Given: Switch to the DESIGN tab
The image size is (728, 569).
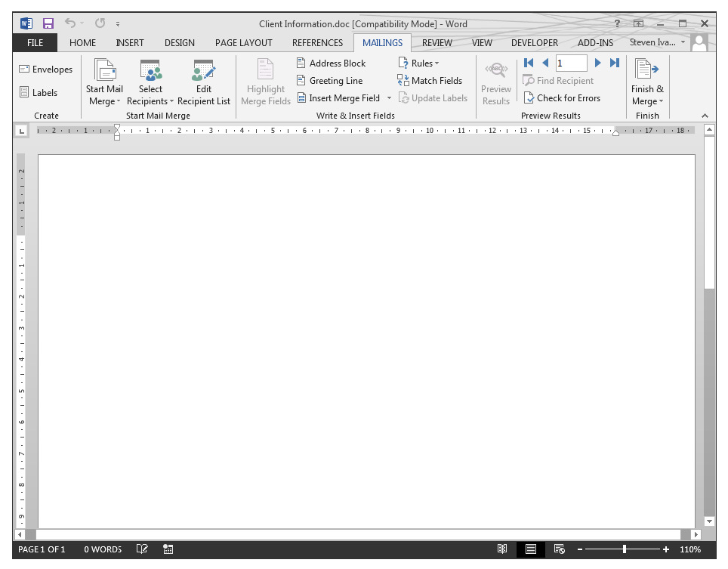Looking at the screenshot, I should [x=179, y=43].
